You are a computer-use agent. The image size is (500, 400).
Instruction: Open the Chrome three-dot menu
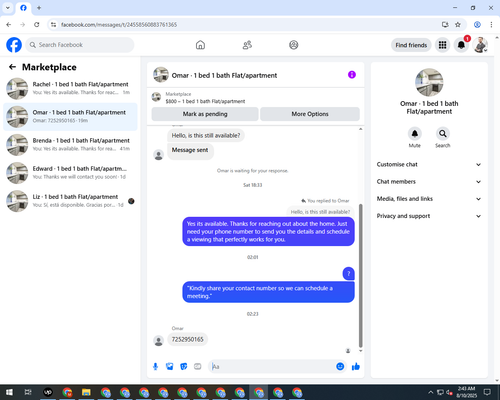(x=491, y=25)
